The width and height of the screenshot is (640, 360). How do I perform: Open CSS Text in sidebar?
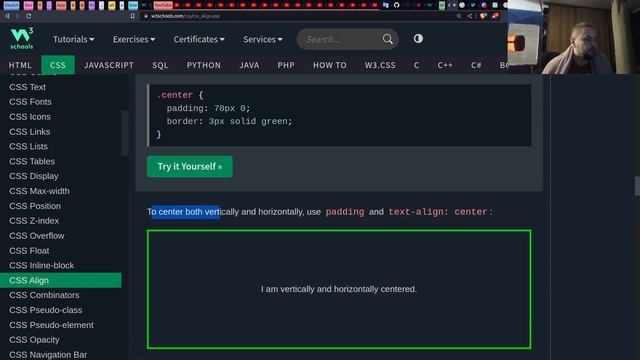27,87
